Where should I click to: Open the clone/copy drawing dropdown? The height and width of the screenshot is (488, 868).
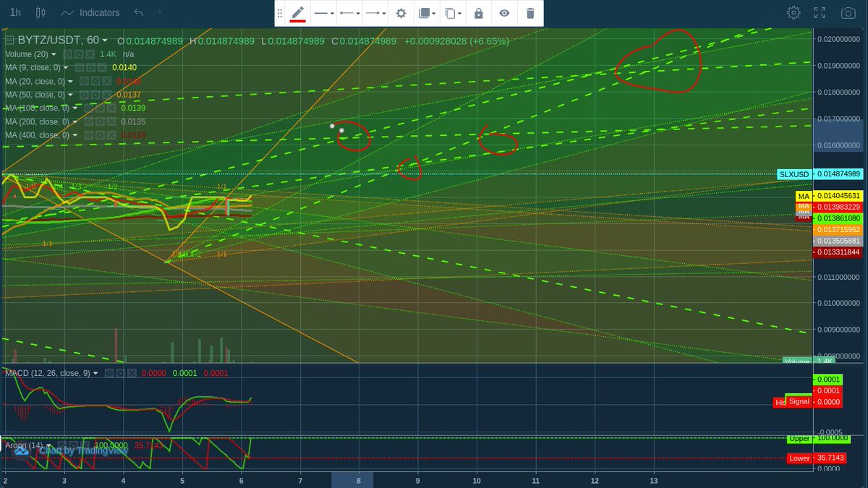pyautogui.click(x=453, y=13)
